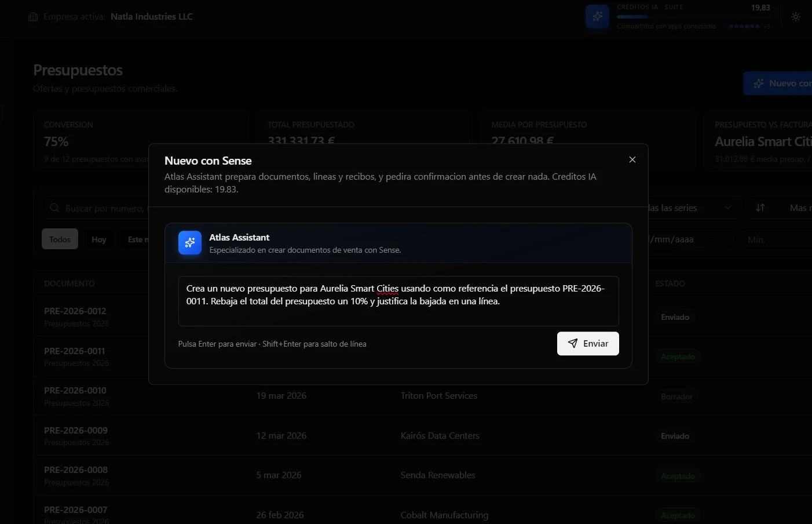The image size is (812, 524).
Task: Send the prompt with Enviar button
Action: 588,343
